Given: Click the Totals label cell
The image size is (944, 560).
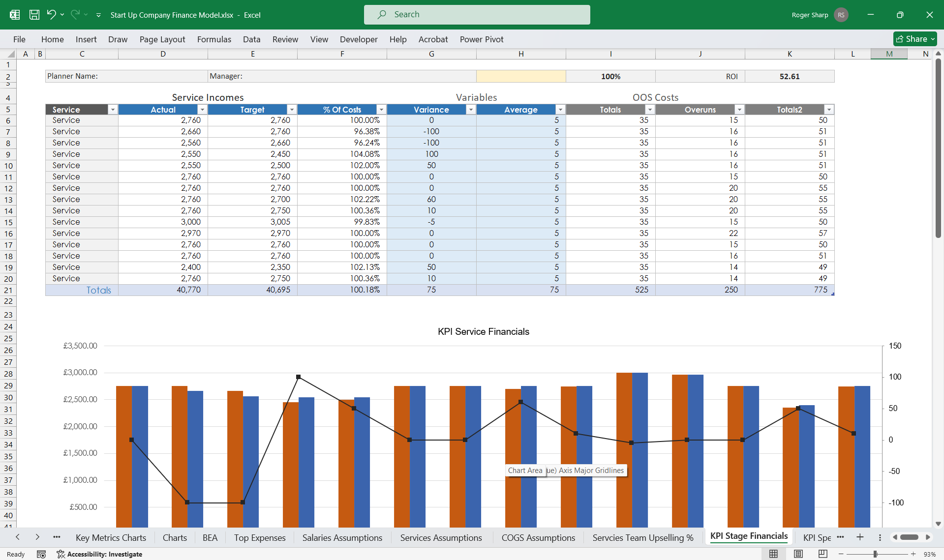Looking at the screenshot, I should [82, 290].
